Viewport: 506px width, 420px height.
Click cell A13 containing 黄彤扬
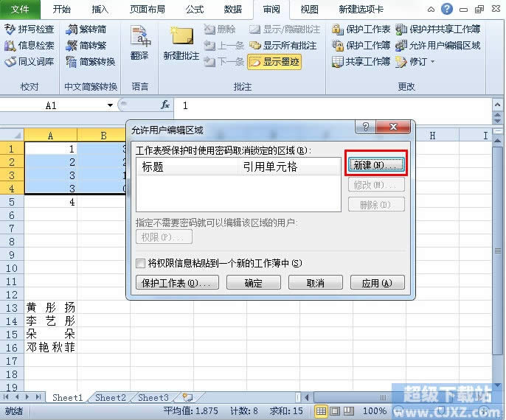tap(51, 307)
